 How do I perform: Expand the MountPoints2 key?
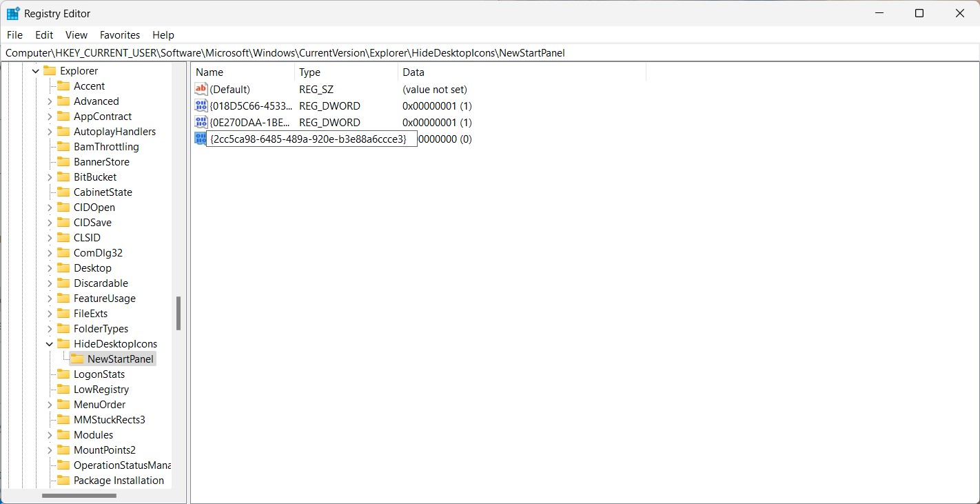50,450
